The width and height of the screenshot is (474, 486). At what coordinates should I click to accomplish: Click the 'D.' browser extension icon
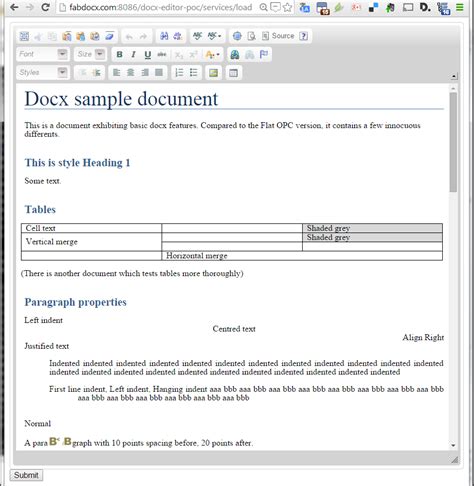click(425, 7)
